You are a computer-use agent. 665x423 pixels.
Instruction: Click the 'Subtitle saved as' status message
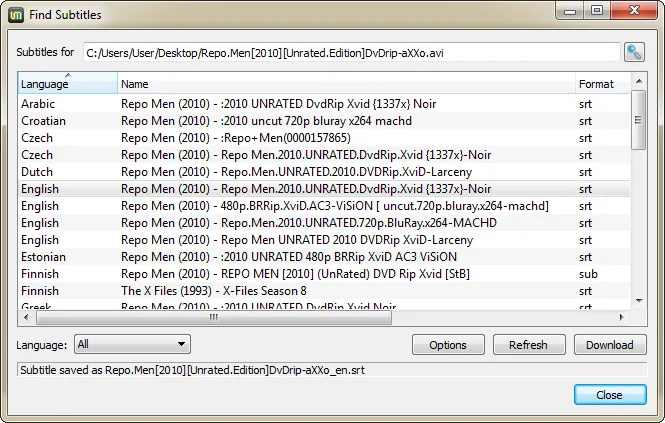coord(193,370)
